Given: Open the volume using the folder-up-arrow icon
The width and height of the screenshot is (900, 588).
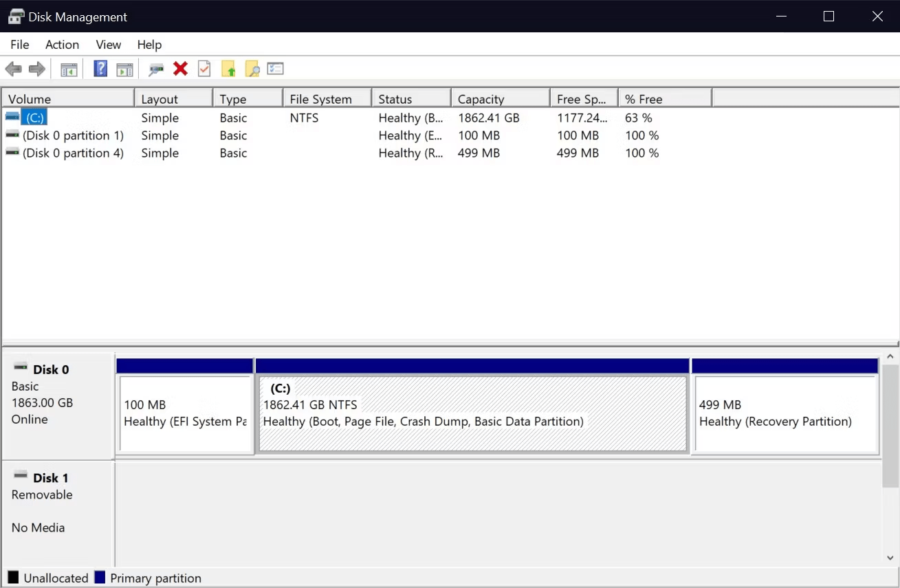Looking at the screenshot, I should pyautogui.click(x=228, y=68).
